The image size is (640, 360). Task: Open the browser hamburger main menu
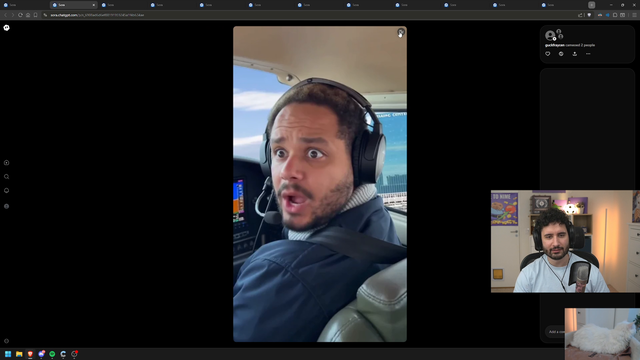(634, 15)
